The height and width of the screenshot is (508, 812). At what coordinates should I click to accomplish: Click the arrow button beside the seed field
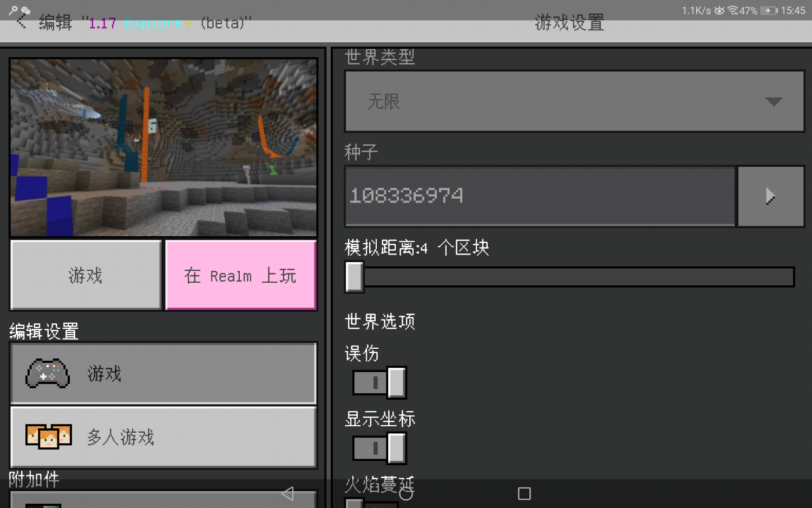coord(771,196)
